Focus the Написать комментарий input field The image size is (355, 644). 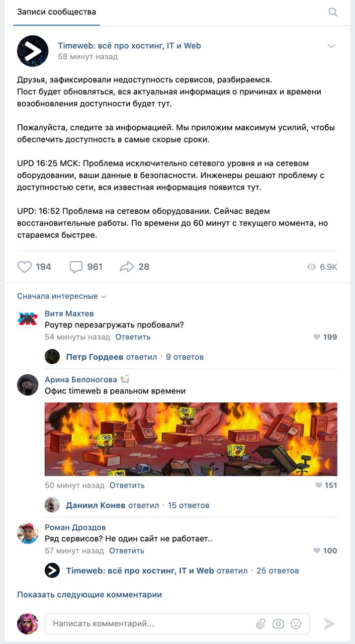point(151,624)
